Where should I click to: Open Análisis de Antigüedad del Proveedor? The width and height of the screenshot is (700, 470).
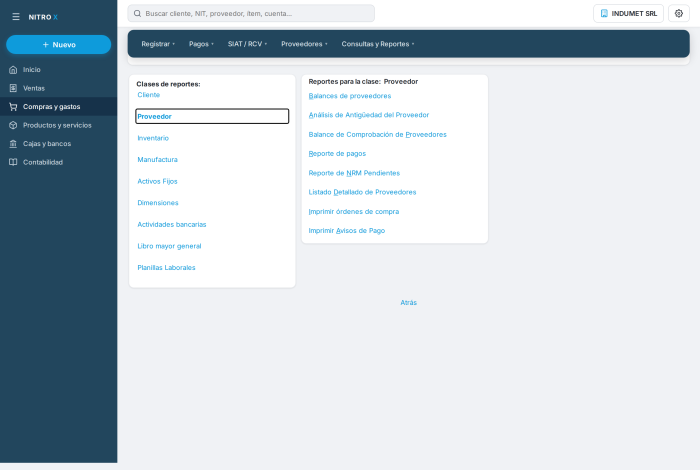coord(369,115)
